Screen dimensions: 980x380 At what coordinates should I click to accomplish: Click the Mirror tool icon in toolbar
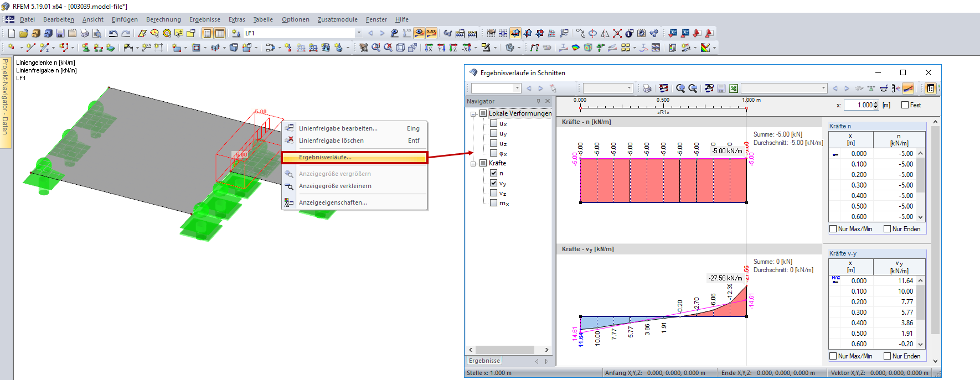(605, 33)
